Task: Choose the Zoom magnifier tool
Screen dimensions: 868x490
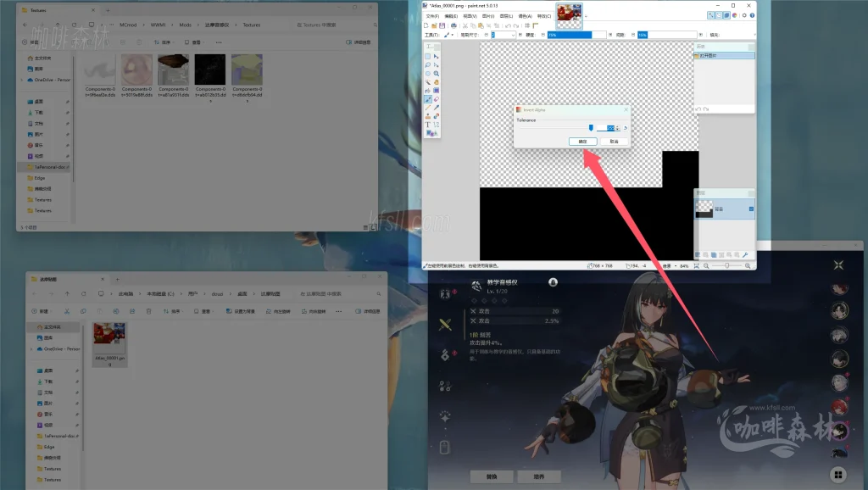Action: click(437, 74)
